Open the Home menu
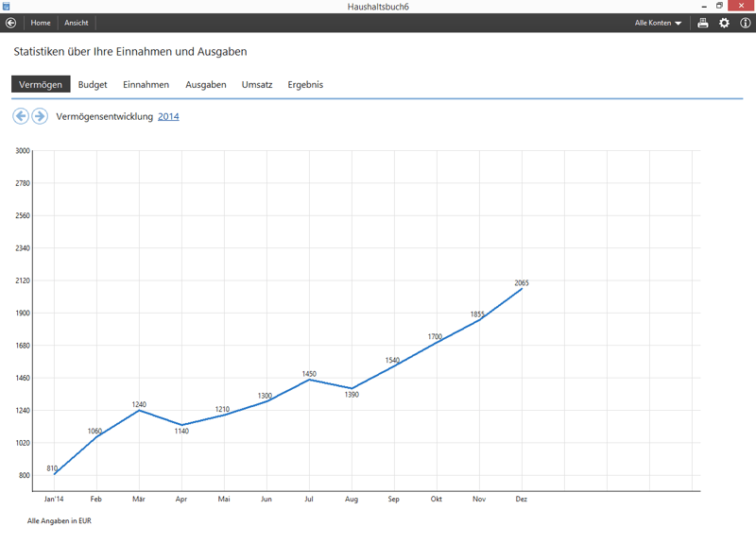This screenshot has height=543, width=756. [41, 23]
